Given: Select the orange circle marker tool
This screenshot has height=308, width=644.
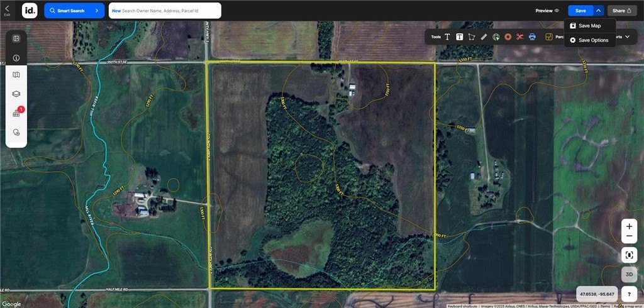Looking at the screenshot, I should click(508, 37).
